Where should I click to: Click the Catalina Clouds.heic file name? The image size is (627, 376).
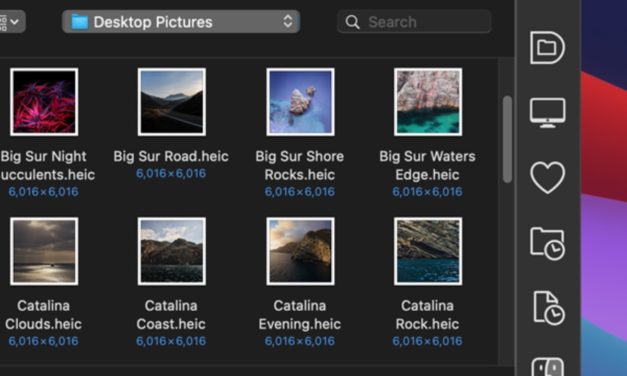(43, 315)
